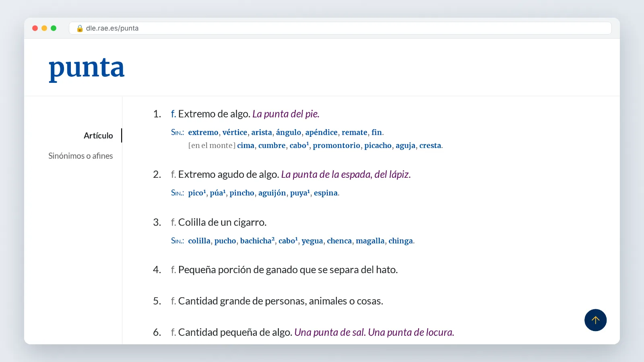644x362 pixels.
Task: Click the synonym "aguja"
Action: click(405, 145)
